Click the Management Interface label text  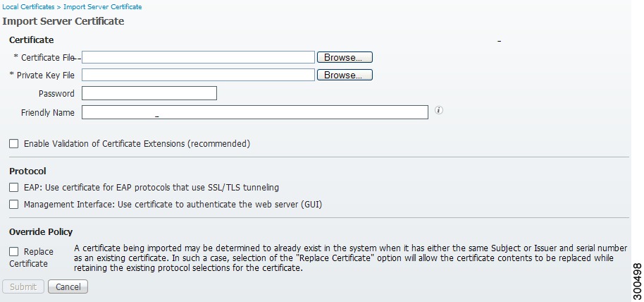point(173,204)
